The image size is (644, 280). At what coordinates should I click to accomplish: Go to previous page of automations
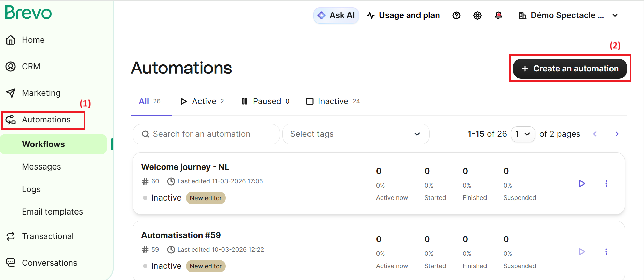tap(595, 134)
